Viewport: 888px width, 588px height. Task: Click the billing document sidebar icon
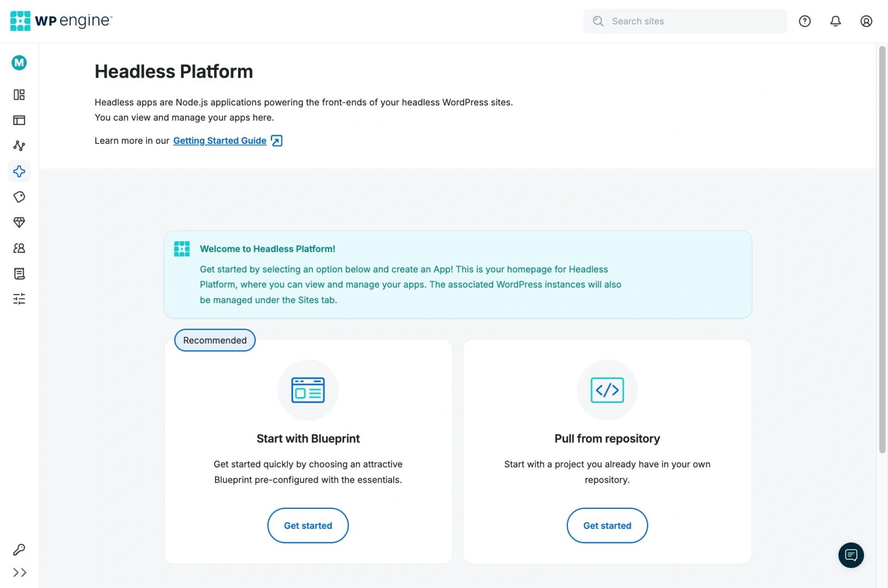19,274
